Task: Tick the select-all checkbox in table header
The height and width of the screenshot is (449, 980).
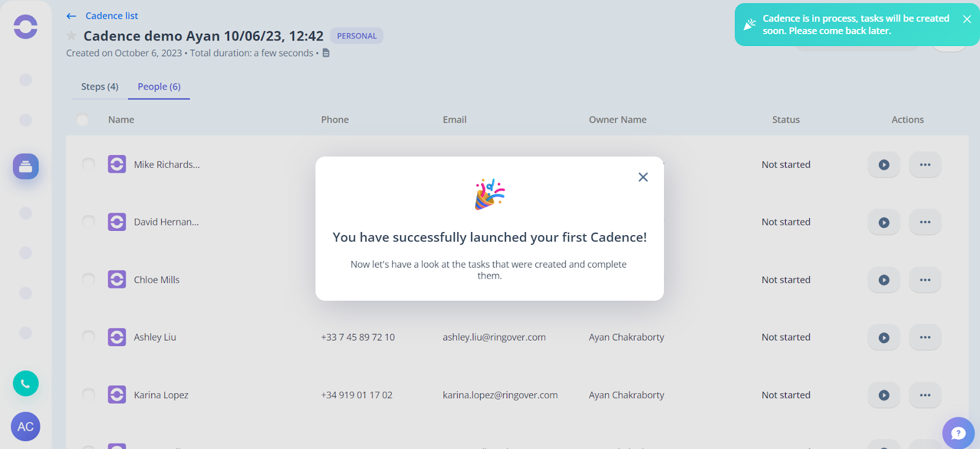Action: click(x=82, y=120)
